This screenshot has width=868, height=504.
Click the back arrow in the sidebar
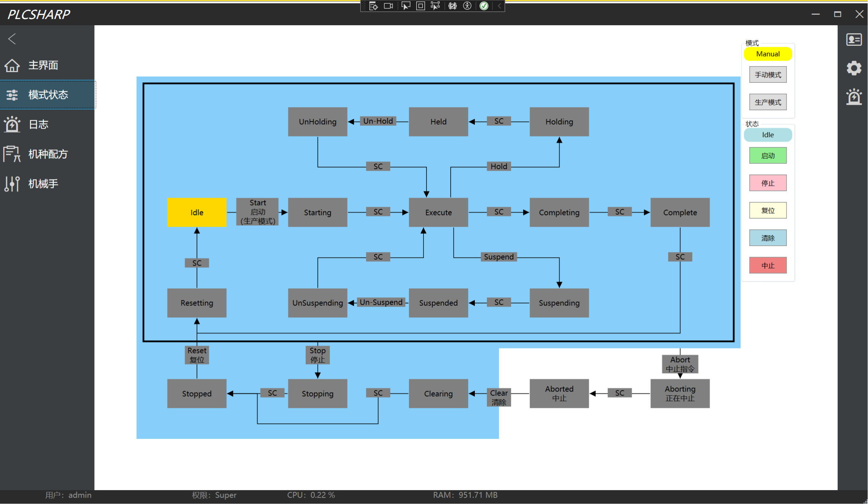(x=12, y=39)
